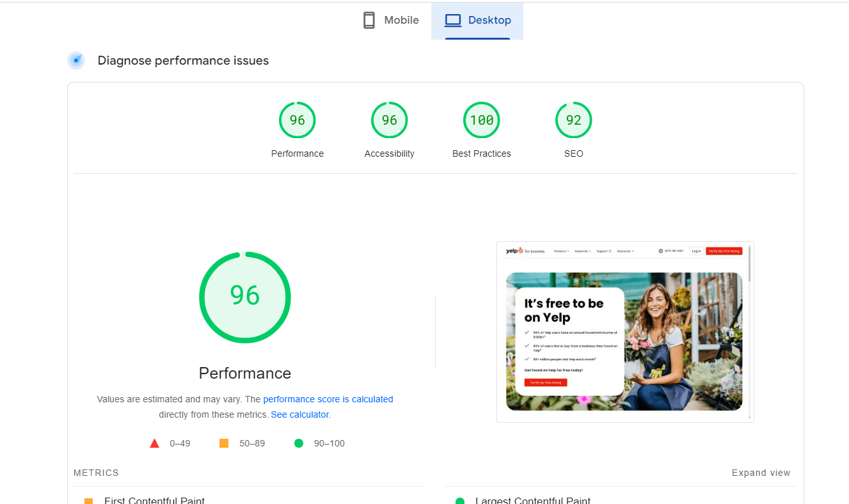
Task: Click the red triangle in the 0–49 legend
Action: tap(154, 443)
